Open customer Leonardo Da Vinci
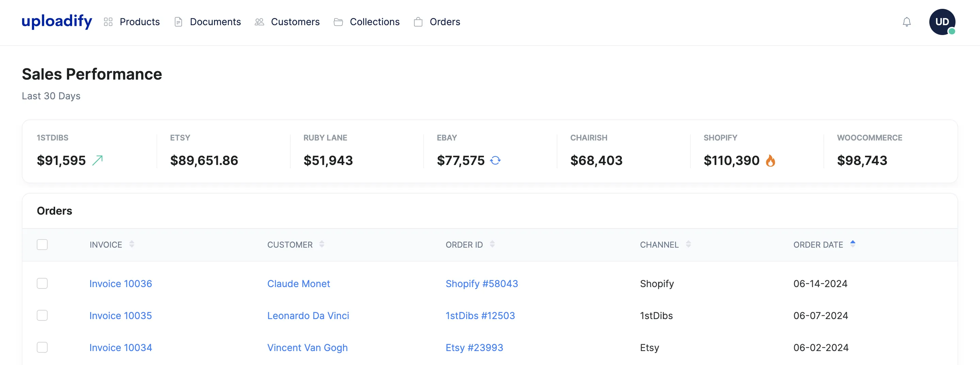The image size is (980, 365). pyautogui.click(x=308, y=316)
